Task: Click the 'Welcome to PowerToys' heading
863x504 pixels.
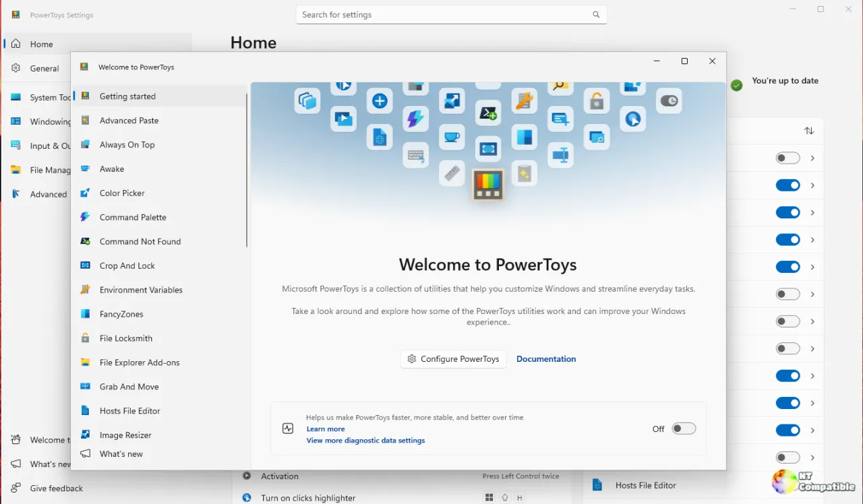Action: tap(488, 264)
